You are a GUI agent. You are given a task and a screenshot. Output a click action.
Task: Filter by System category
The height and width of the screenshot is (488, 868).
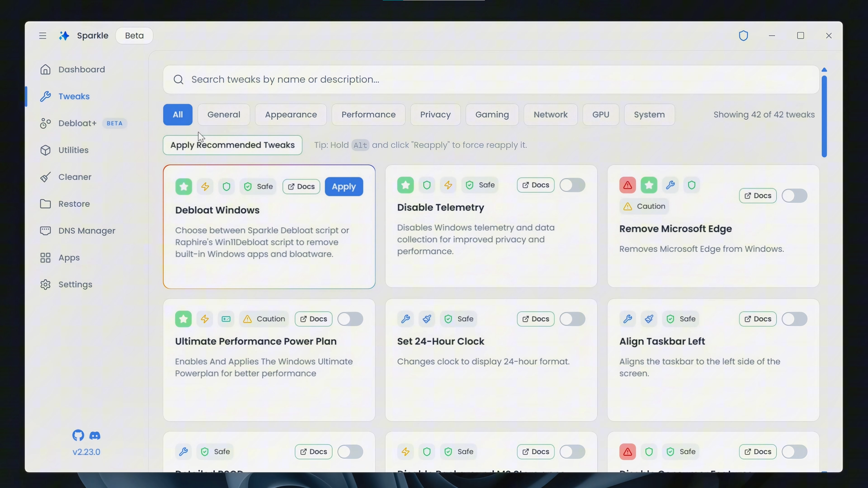pos(649,115)
